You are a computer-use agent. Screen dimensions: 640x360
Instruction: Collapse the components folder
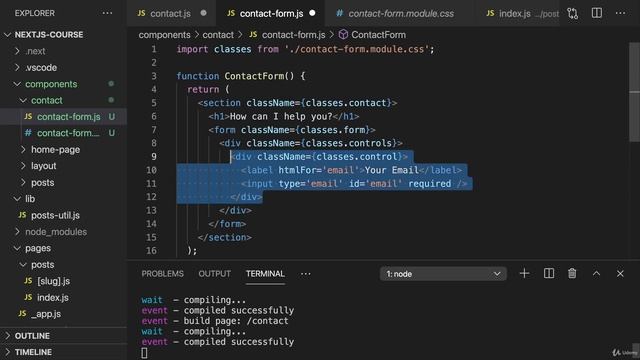(x=17, y=84)
